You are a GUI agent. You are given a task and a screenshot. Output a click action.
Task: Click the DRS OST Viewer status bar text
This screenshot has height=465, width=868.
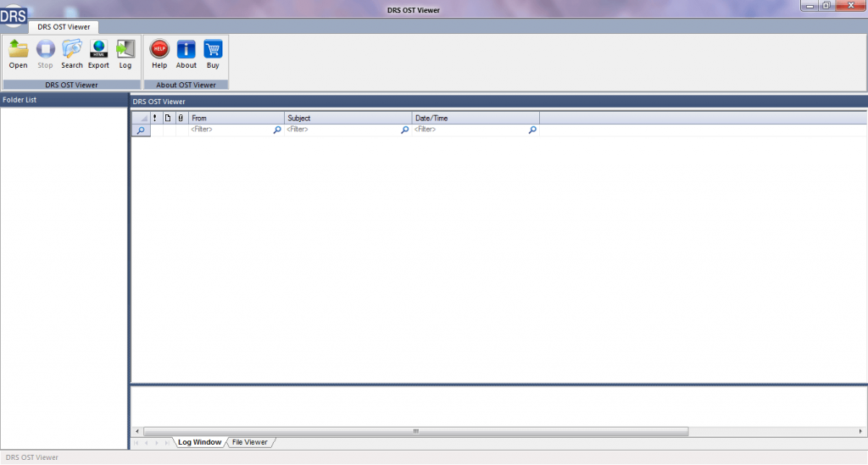[31, 457]
